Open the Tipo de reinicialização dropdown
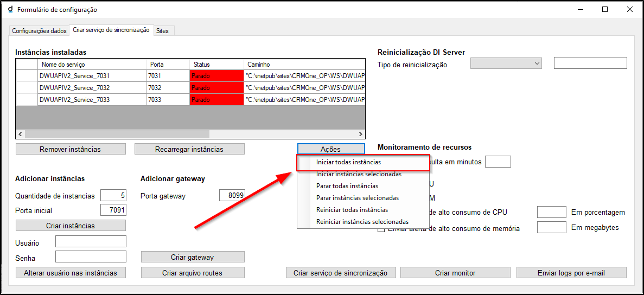 pos(506,63)
